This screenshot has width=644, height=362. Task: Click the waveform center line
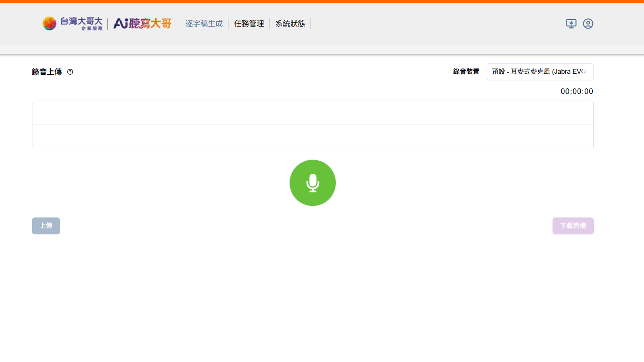(313, 125)
